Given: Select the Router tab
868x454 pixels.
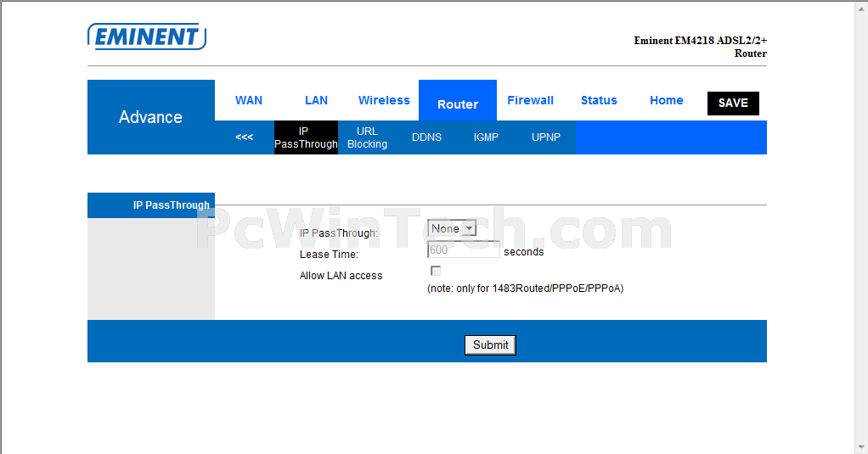Looking at the screenshot, I should click(458, 101).
